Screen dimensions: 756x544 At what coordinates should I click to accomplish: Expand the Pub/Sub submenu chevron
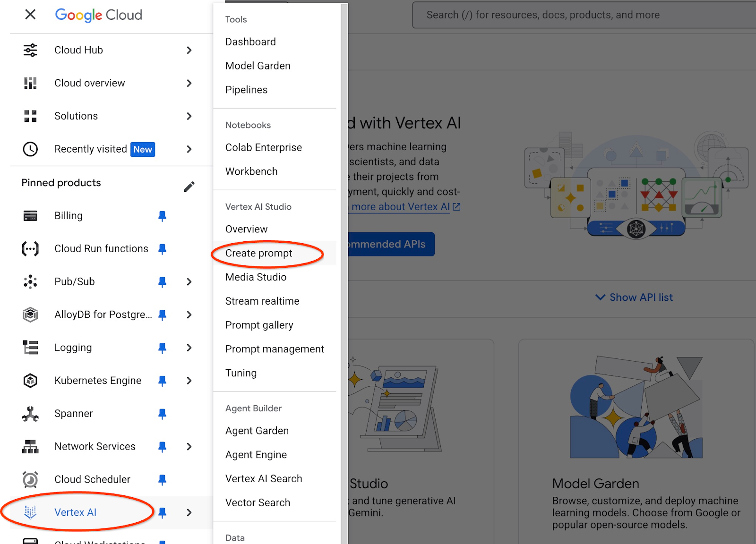tap(189, 282)
